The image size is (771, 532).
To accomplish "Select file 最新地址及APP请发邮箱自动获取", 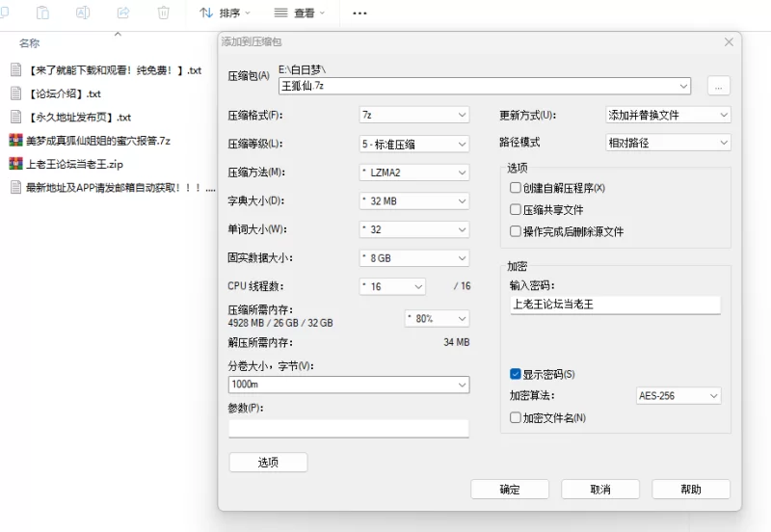I will pos(113,187).
